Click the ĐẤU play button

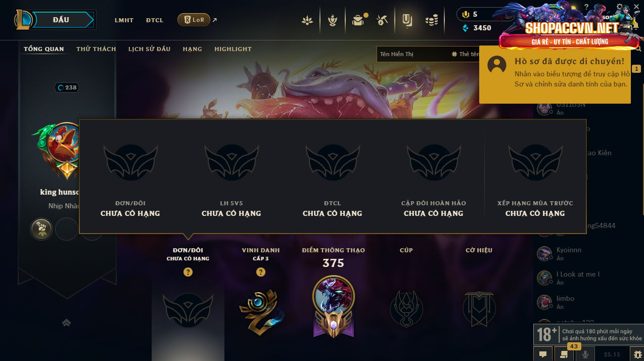[61, 20]
